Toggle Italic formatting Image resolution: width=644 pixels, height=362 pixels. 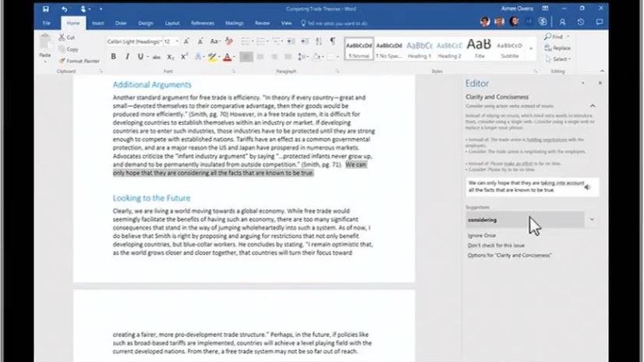(127, 57)
